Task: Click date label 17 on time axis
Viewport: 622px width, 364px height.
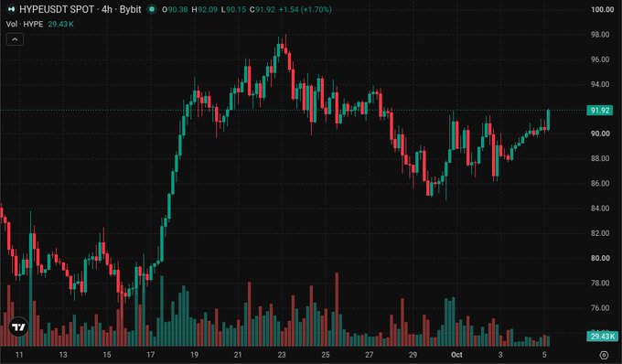Action: point(150,355)
